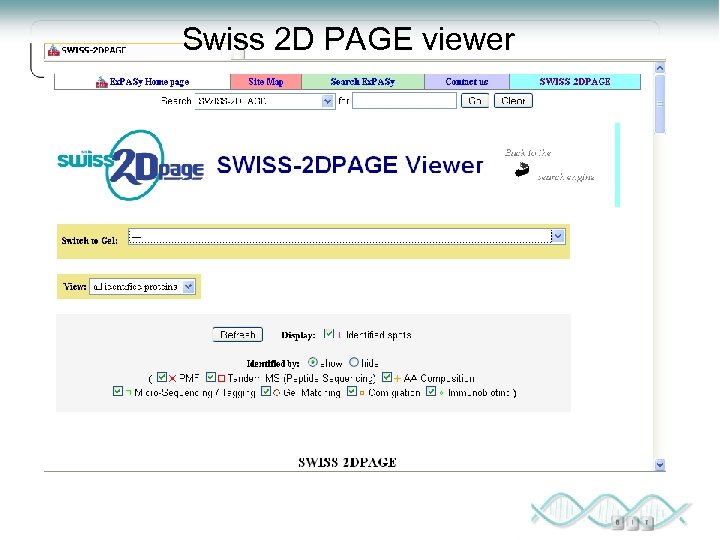Toggle the Comigration checkbox
Viewport: 720px width, 540px height.
click(352, 391)
